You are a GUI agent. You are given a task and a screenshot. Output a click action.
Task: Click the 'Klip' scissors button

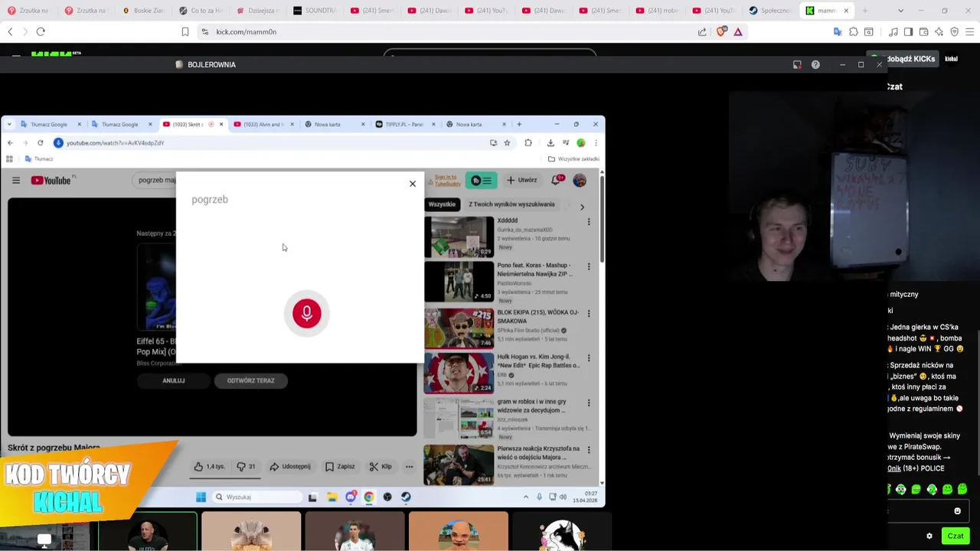381,467
